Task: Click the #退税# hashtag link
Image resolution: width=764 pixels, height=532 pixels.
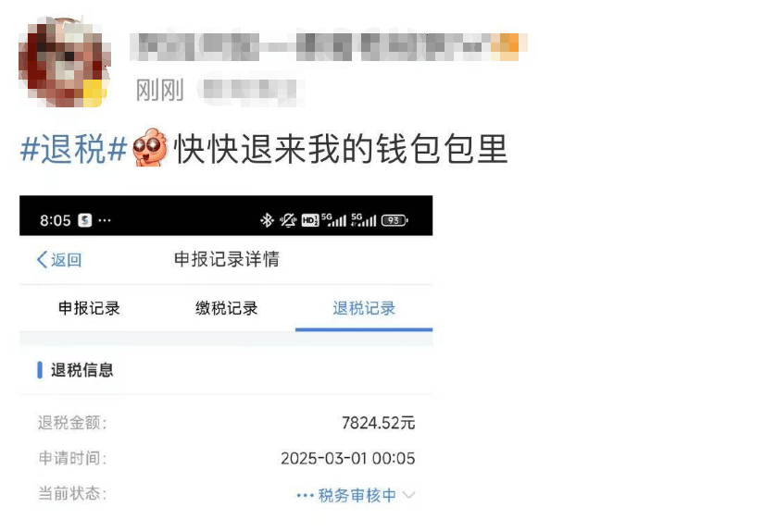Action: click(x=73, y=148)
